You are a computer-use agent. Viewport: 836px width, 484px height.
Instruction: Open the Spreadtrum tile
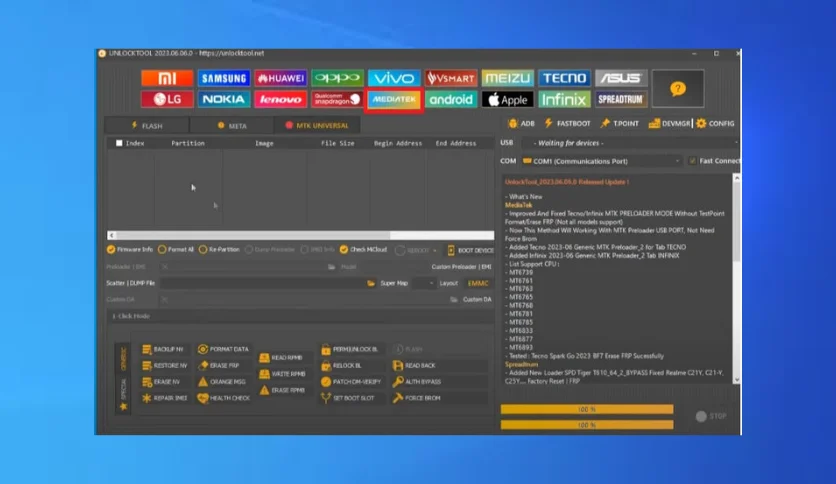point(621,99)
